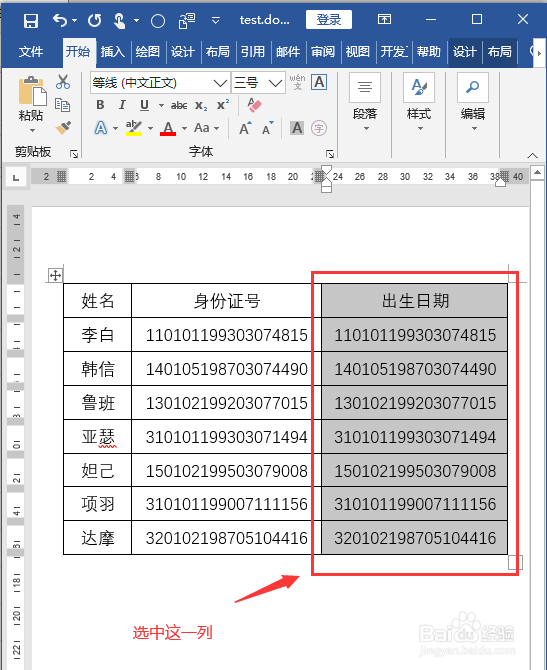This screenshot has height=670, width=547.
Task: Open highlight color dropdown arrow
Action: [x=150, y=128]
